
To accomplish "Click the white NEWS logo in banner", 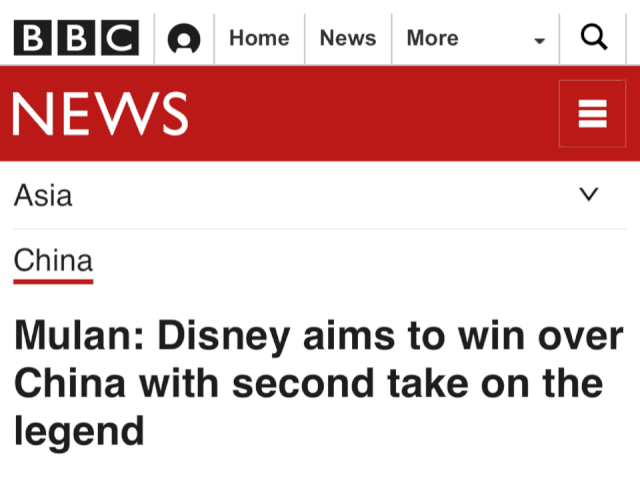I will [100, 113].
